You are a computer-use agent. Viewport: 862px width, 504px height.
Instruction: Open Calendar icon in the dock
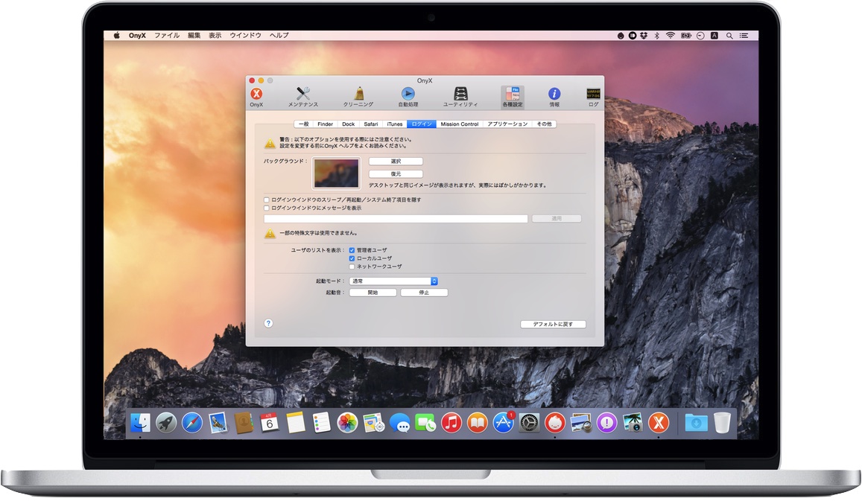[x=270, y=423]
